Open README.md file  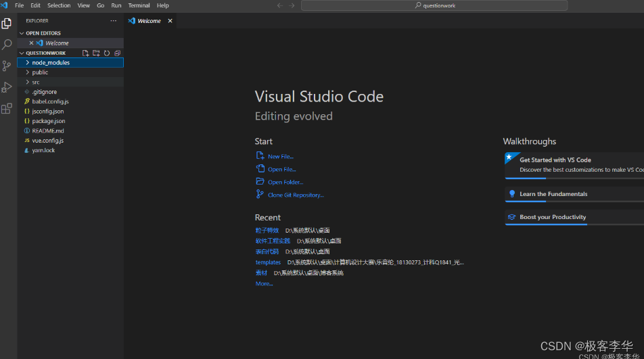tap(70, 131)
